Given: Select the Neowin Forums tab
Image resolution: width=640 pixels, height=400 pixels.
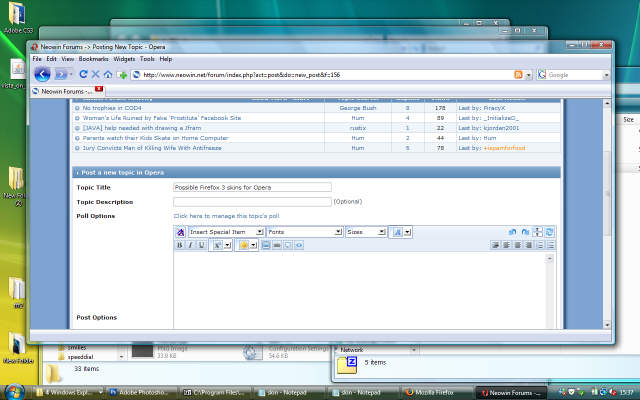Looking at the screenshot, I should click(67, 91).
